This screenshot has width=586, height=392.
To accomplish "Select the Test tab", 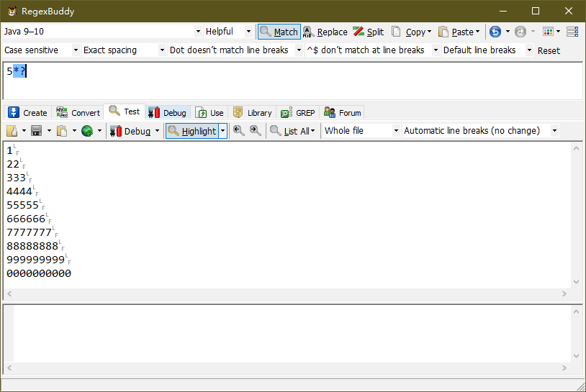I will click(x=125, y=111).
